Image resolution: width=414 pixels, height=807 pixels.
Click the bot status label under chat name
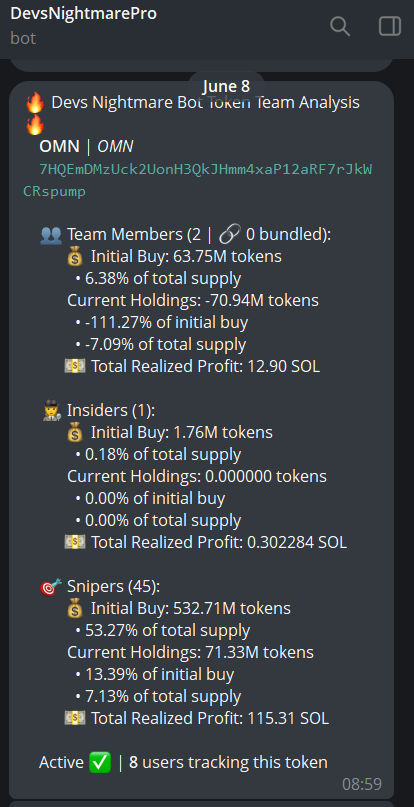23,38
